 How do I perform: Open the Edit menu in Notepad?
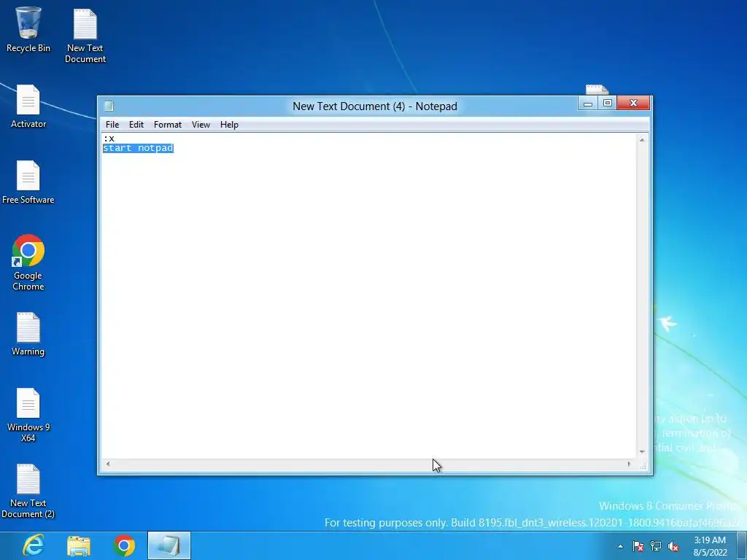[x=136, y=124]
